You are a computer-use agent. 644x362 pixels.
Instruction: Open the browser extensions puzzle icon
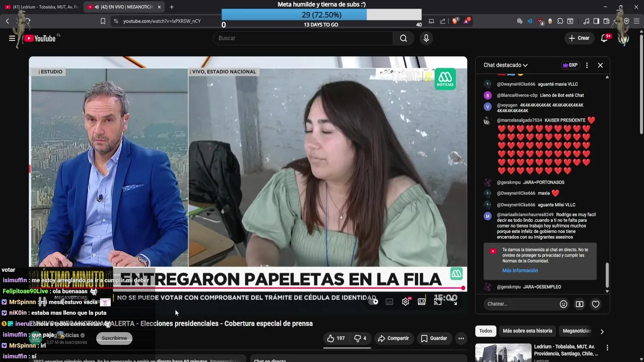pyautogui.click(x=560, y=21)
